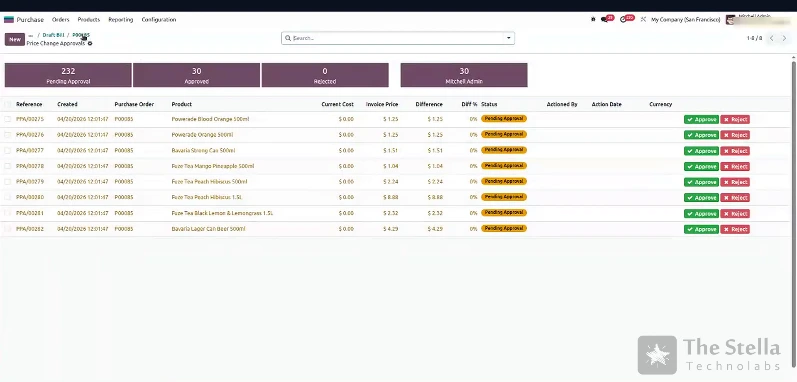The width and height of the screenshot is (797, 382).
Task: Click the vertical scrollbar on the right
Action: (x=794, y=213)
